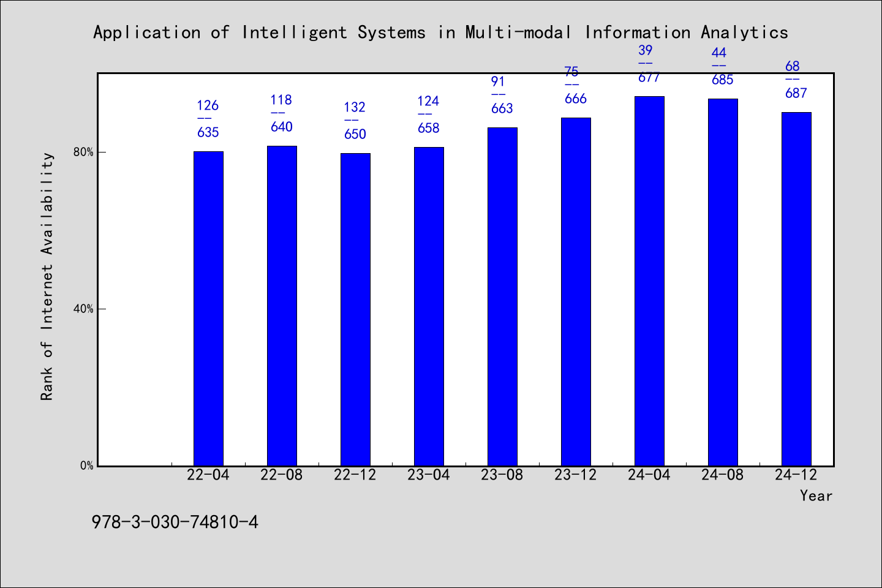
Task: Click the x-axis tick label '22-04'
Action: (x=208, y=475)
